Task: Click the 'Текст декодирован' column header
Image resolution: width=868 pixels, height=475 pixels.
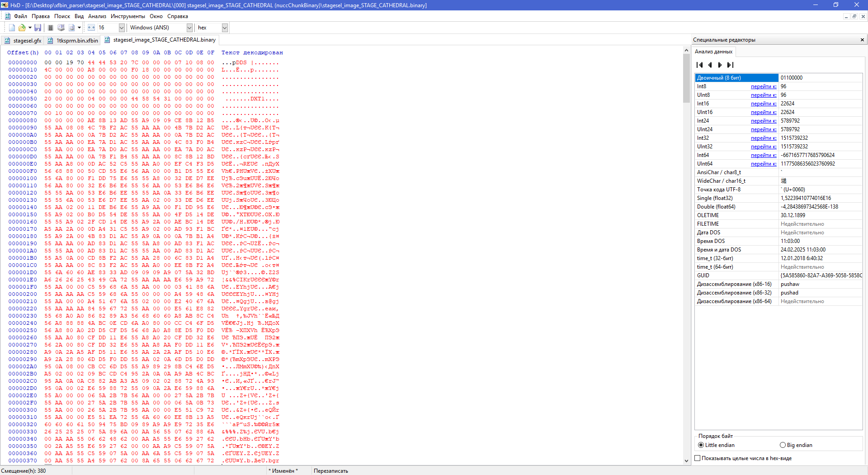Action: pos(252,52)
